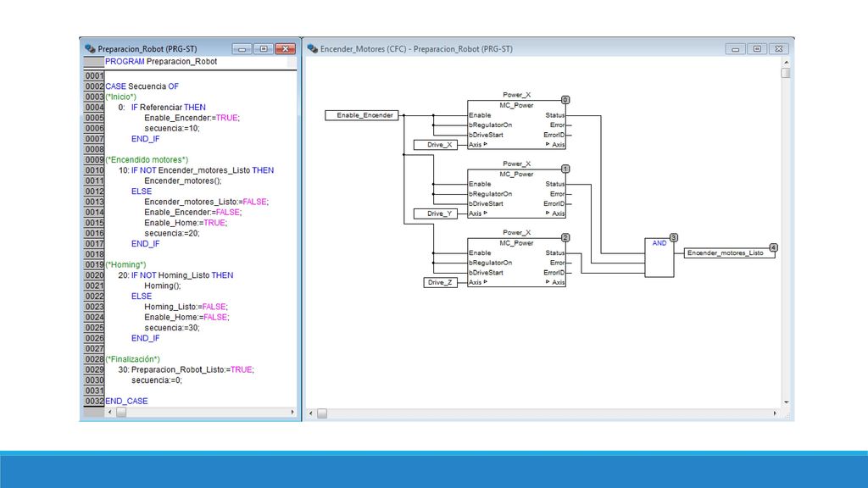The height and width of the screenshot is (488, 868).
Task: Click the vertical scrollbar thumb in CFC window
Action: (786, 73)
